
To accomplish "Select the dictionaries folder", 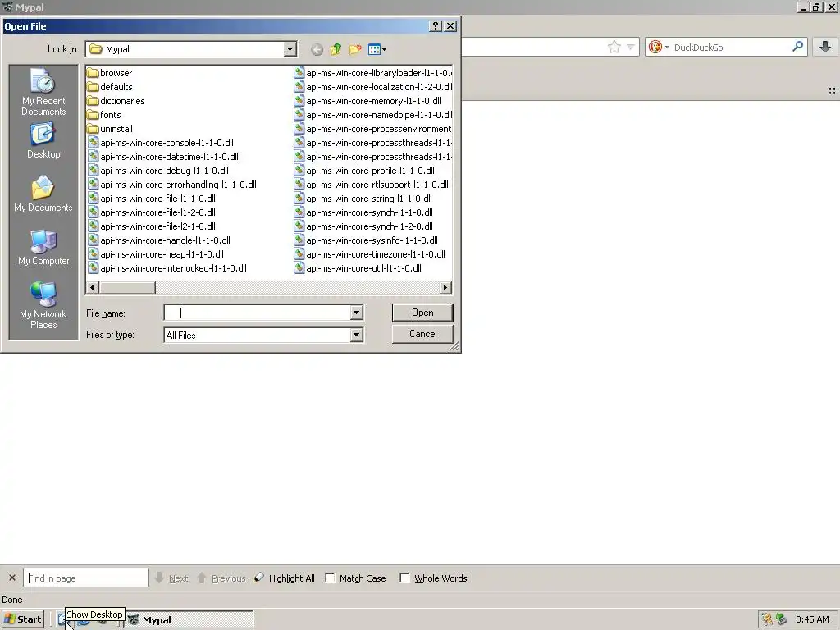I will [116, 101].
